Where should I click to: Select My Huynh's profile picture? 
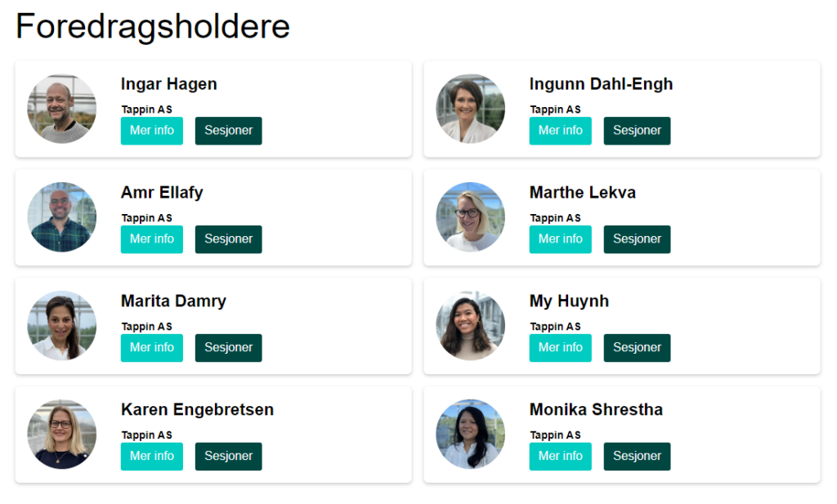470,326
